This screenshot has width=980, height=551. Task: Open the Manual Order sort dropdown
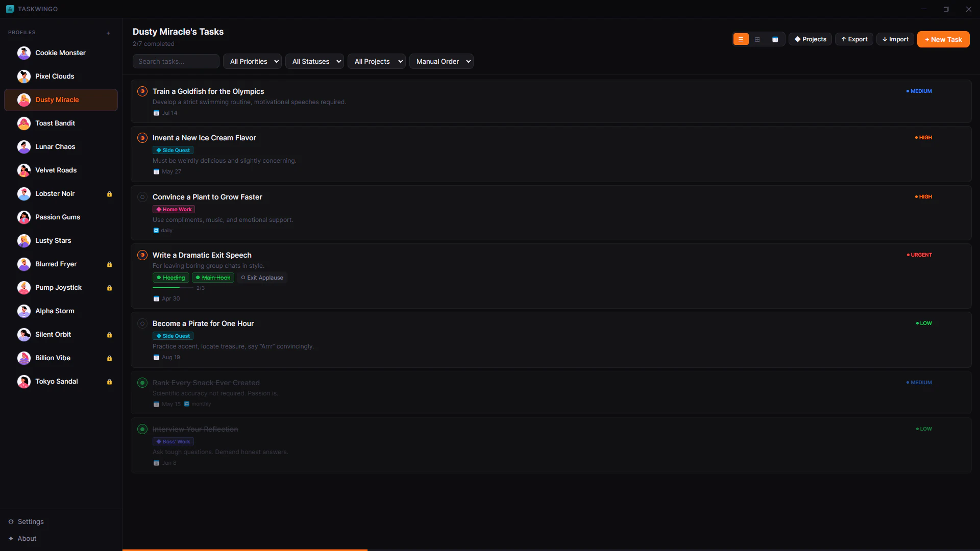[442, 62]
